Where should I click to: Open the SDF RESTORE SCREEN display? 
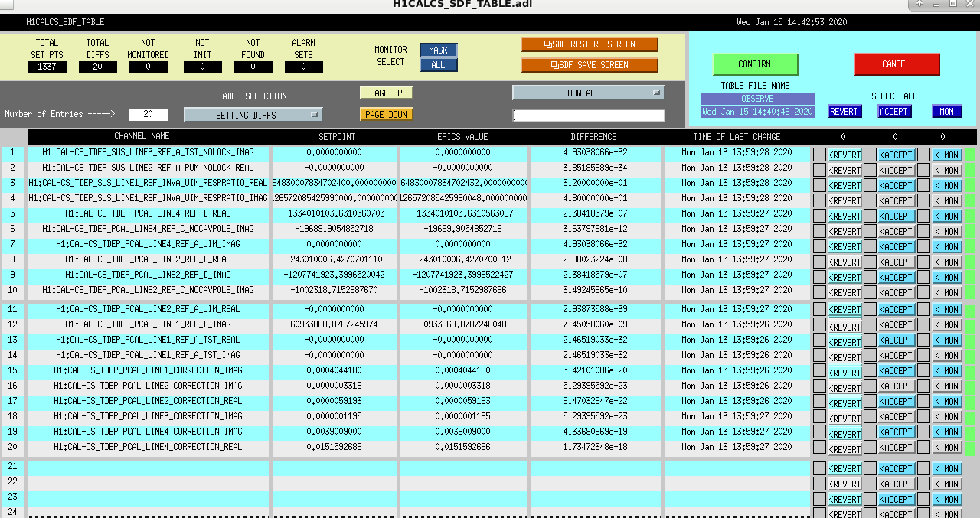pyautogui.click(x=590, y=44)
